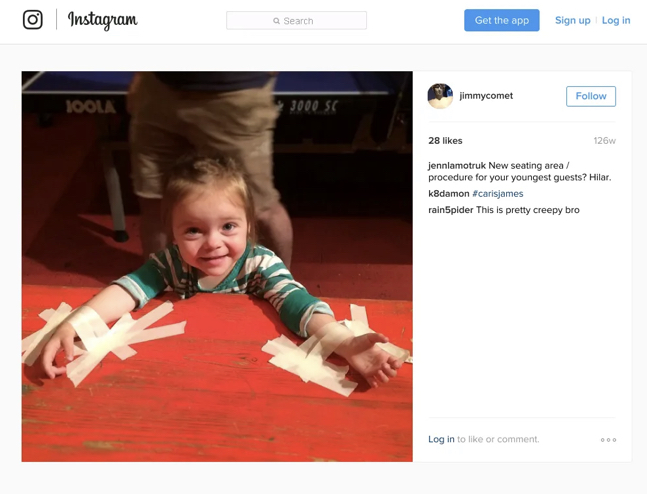Click Log in to like or comment
647x494 pixels.
click(x=441, y=439)
